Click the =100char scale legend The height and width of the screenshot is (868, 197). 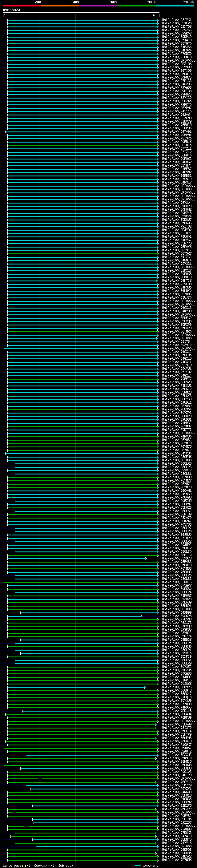click(146, 866)
